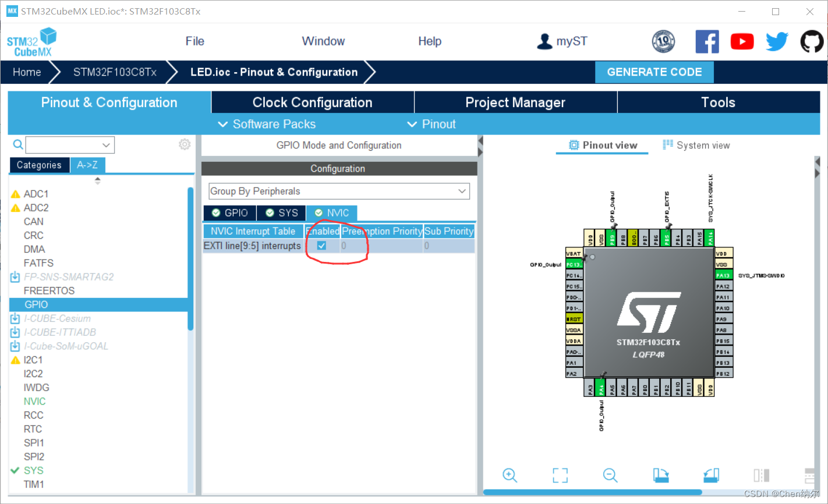The width and height of the screenshot is (828, 504).
Task: Switch to System view
Action: 696,145
